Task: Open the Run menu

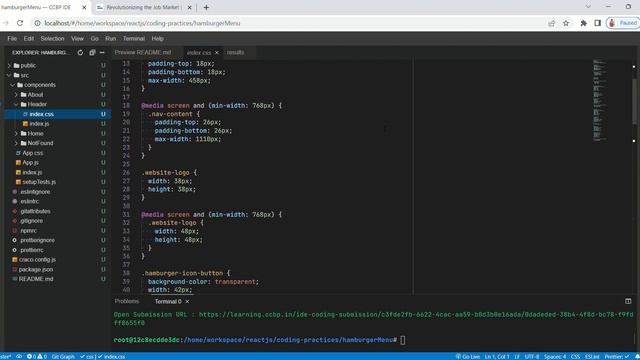Action: point(111,39)
